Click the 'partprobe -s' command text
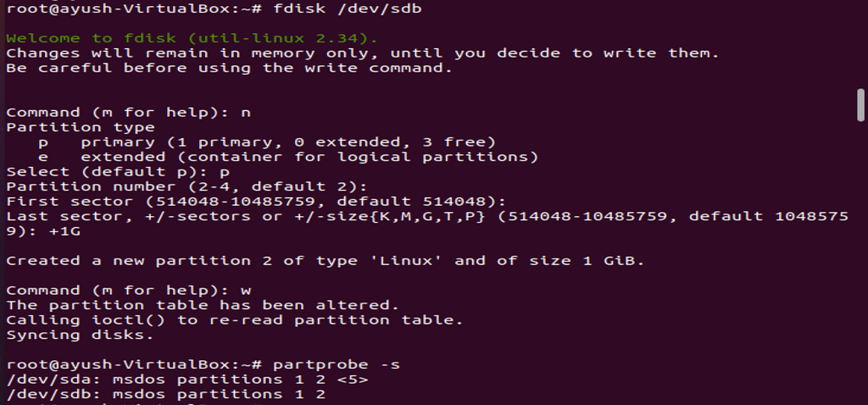Screen dimensions: 868x405 tap(337, 364)
